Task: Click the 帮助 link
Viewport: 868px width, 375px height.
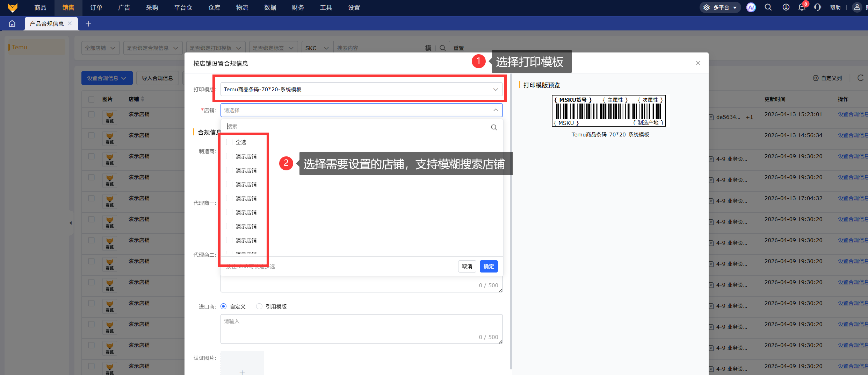Action: coord(835,7)
